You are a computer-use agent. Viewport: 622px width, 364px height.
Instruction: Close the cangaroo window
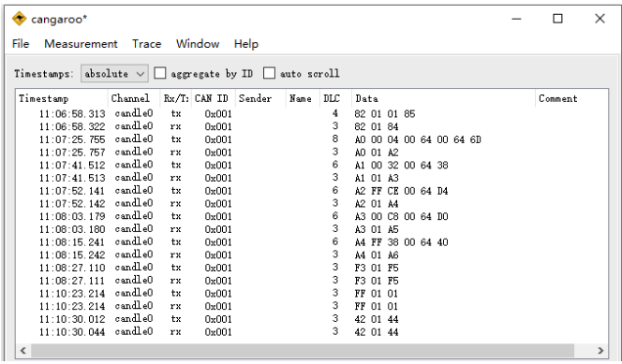(600, 19)
